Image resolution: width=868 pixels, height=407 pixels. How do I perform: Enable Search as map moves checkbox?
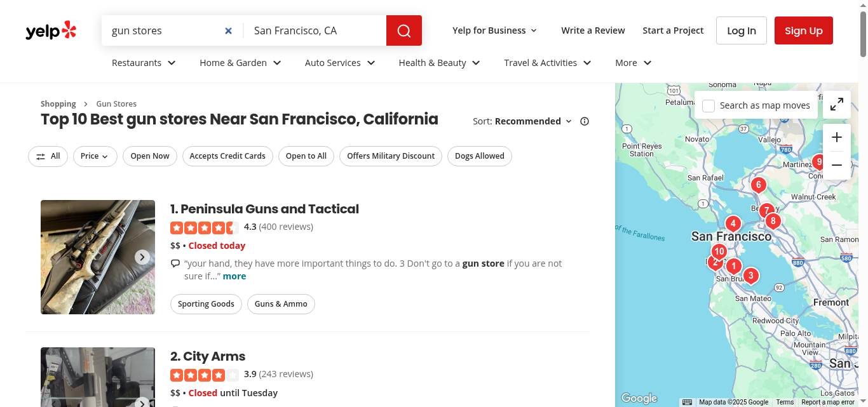coord(709,105)
